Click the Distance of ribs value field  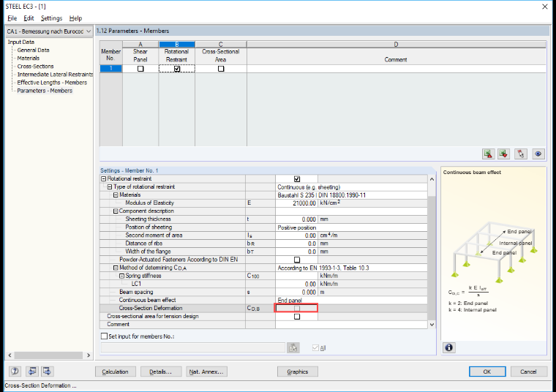[296, 244]
